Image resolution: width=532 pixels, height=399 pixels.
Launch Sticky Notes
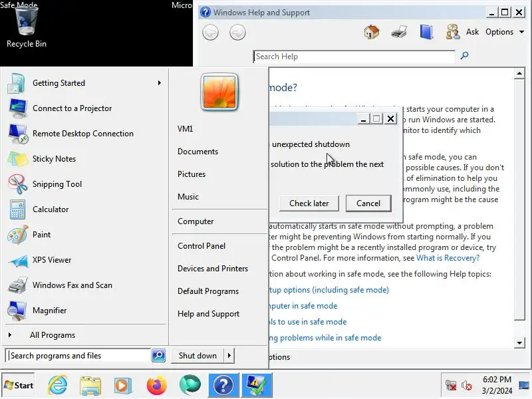pyautogui.click(x=54, y=159)
